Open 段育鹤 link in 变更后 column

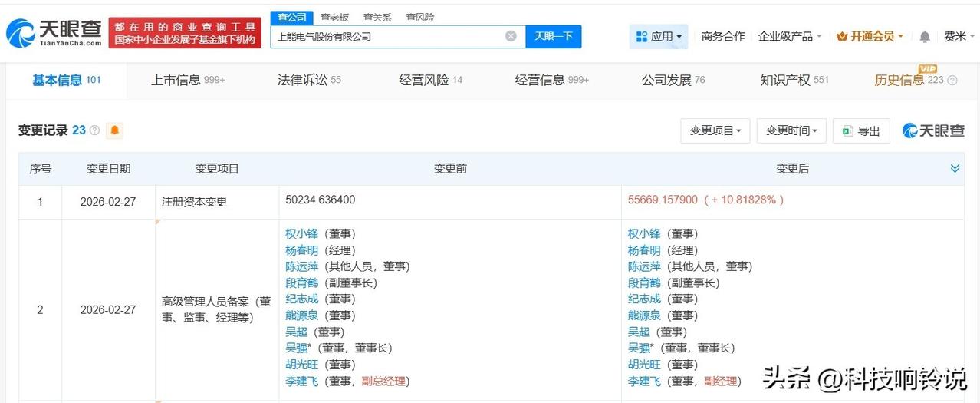tap(644, 282)
